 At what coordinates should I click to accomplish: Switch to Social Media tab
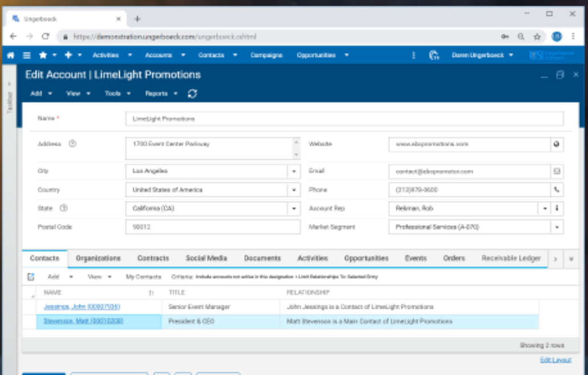pos(206,258)
